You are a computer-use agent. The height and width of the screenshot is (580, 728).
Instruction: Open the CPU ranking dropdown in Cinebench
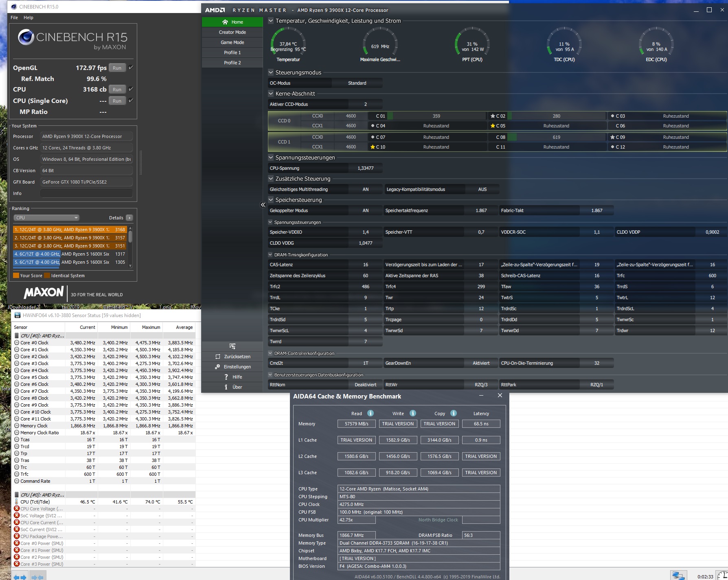(46, 218)
